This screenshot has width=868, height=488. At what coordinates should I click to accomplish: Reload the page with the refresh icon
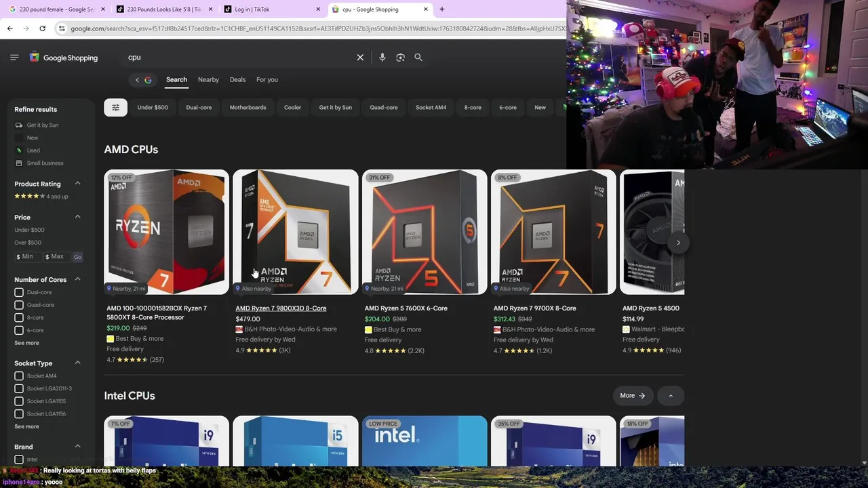(42, 28)
